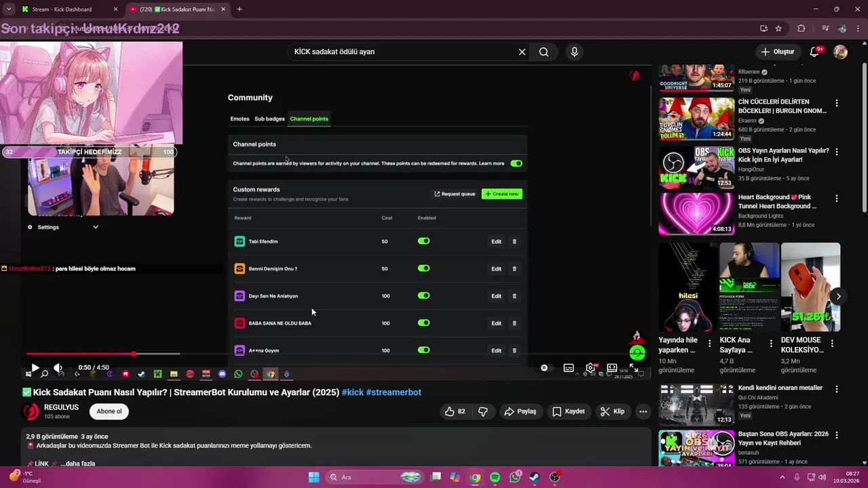868x488 pixels.
Task: Click the YouTube search magnifier button
Action: 544,52
